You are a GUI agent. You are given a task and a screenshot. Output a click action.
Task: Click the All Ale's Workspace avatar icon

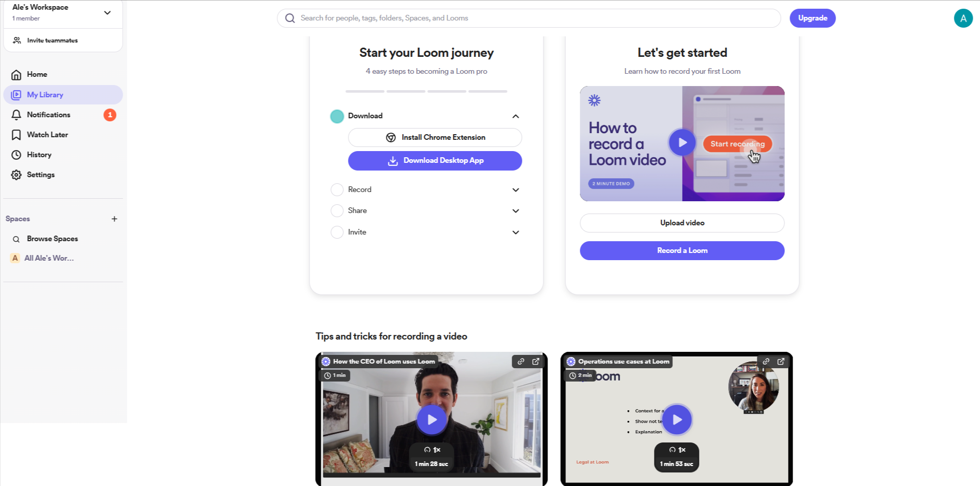click(15, 258)
